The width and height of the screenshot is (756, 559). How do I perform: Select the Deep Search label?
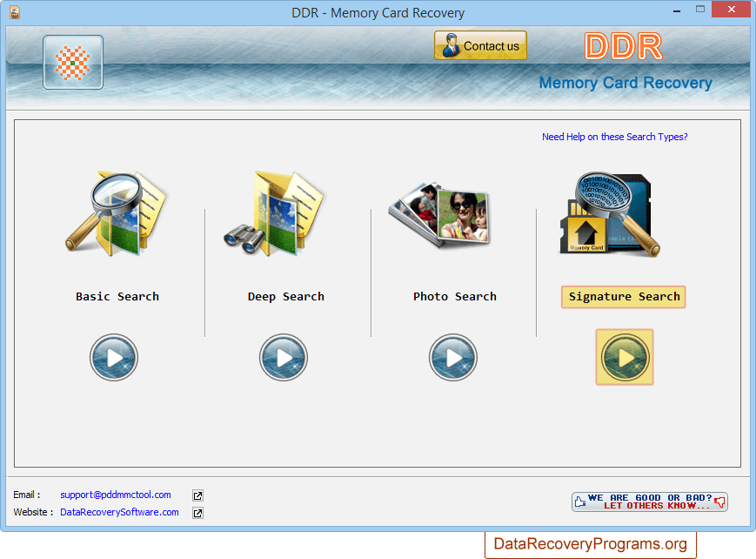coord(286,296)
